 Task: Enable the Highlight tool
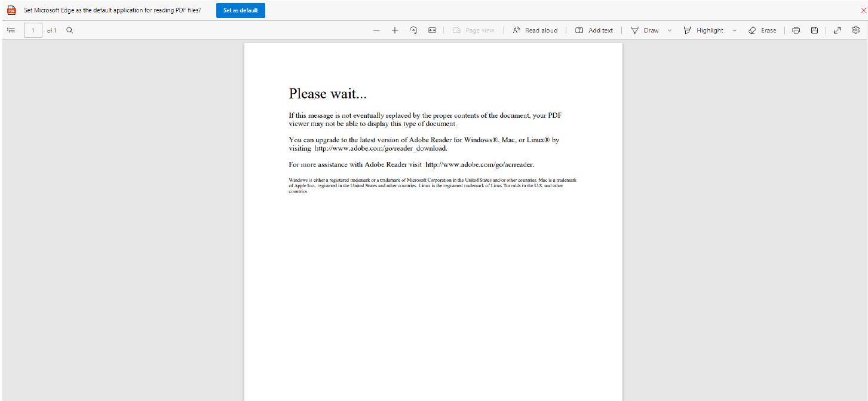coord(703,30)
